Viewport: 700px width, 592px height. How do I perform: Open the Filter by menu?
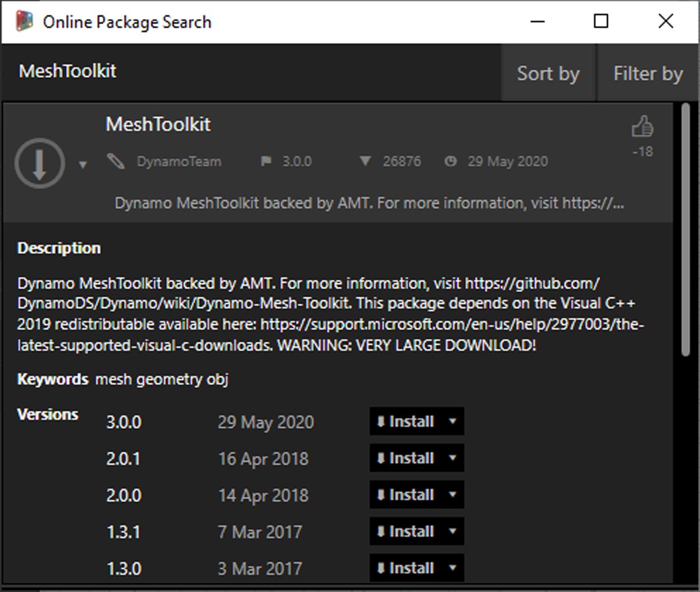click(x=647, y=73)
